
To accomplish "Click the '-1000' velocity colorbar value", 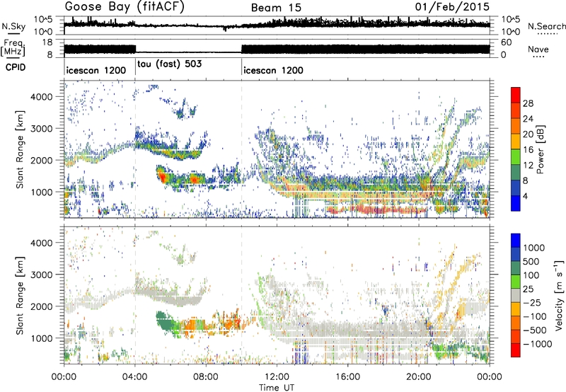I will (537, 344).
